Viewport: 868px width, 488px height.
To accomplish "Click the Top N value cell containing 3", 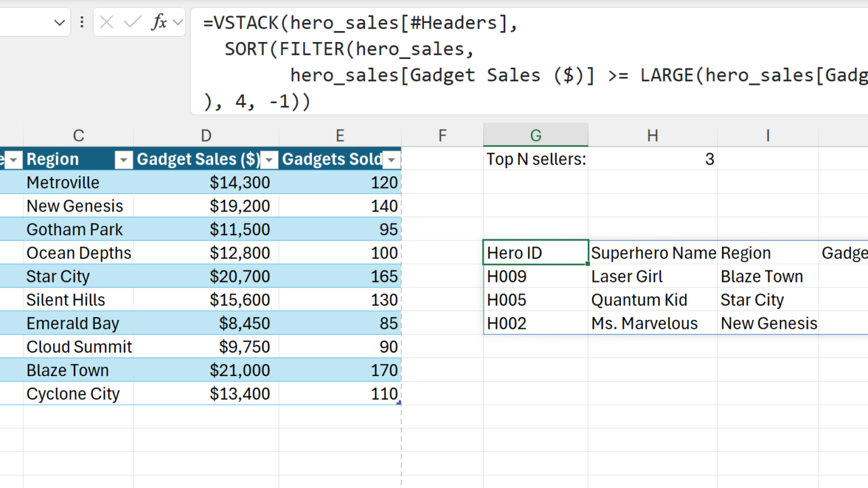I will [652, 159].
